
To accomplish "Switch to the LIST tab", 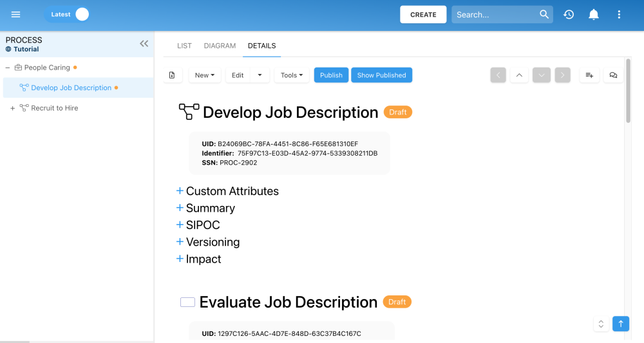I will [x=184, y=46].
